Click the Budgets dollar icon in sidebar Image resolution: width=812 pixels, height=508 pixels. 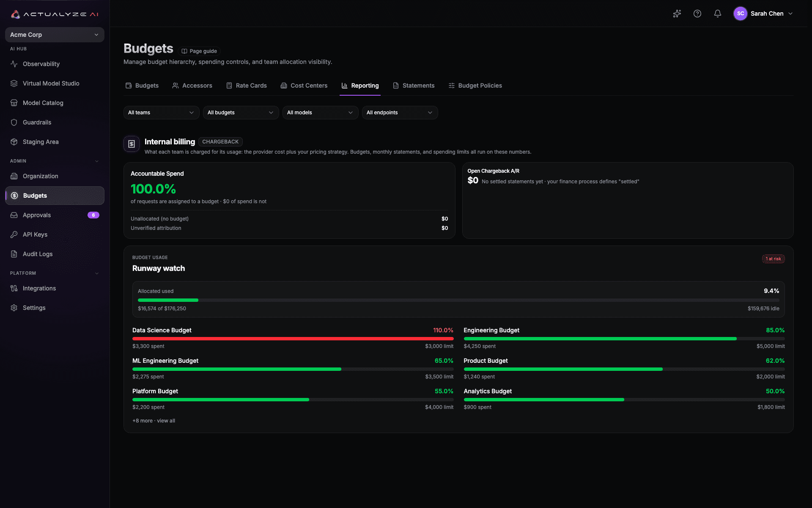(14, 196)
